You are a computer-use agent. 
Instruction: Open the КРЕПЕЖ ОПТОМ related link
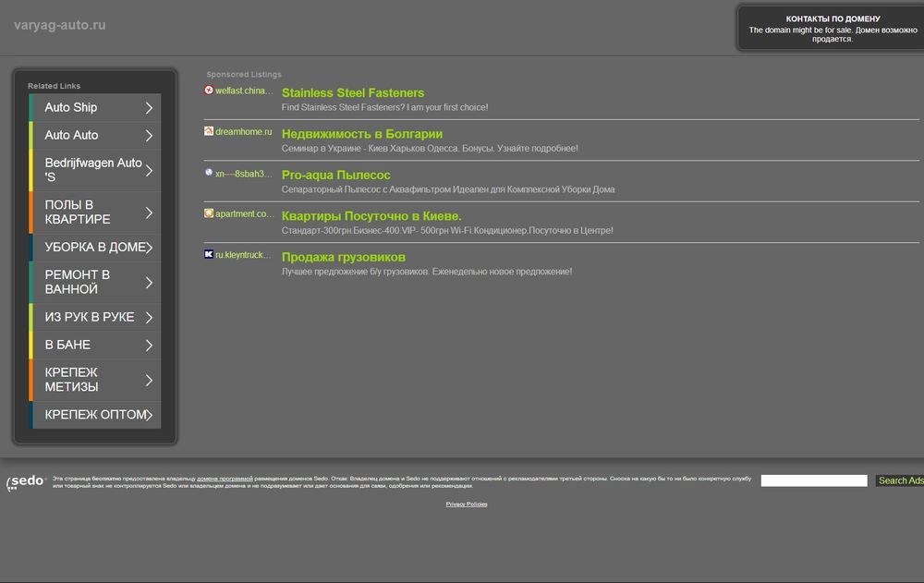tap(95, 415)
